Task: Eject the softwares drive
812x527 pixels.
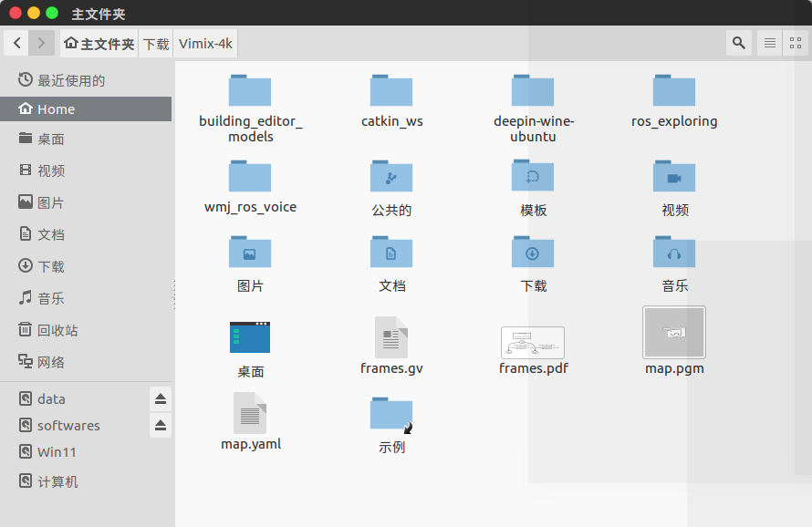Action: (x=161, y=425)
